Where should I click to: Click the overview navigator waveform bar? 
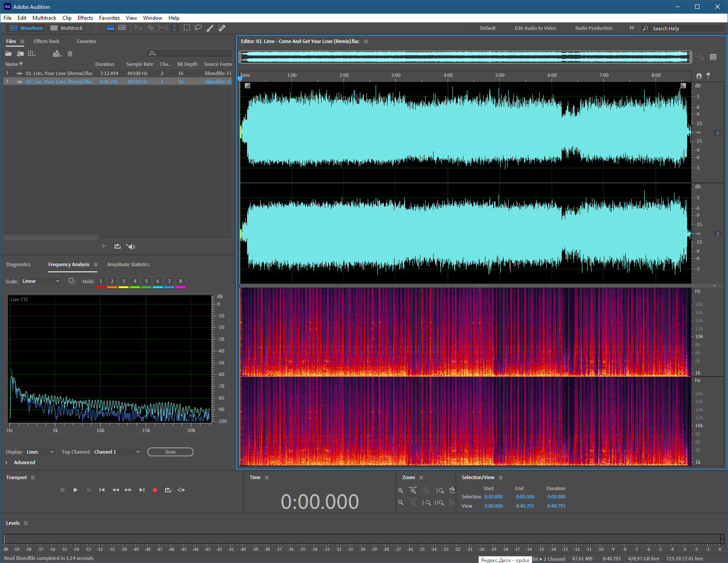(465, 57)
